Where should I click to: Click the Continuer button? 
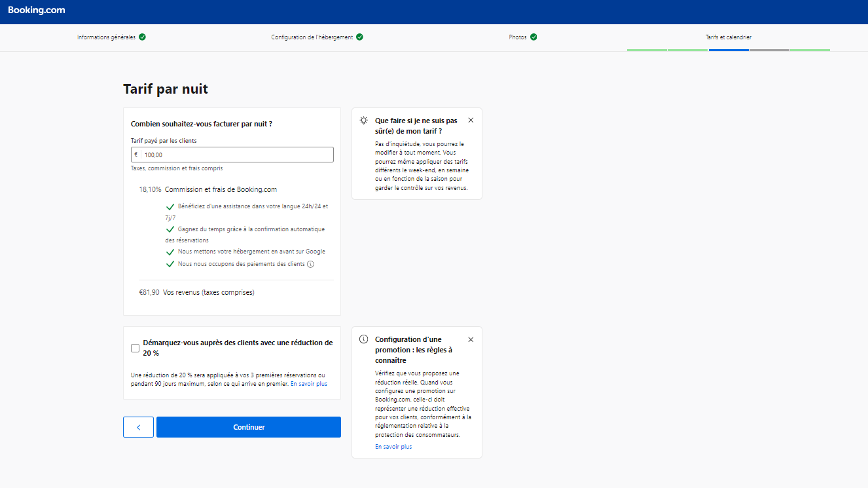(x=249, y=427)
